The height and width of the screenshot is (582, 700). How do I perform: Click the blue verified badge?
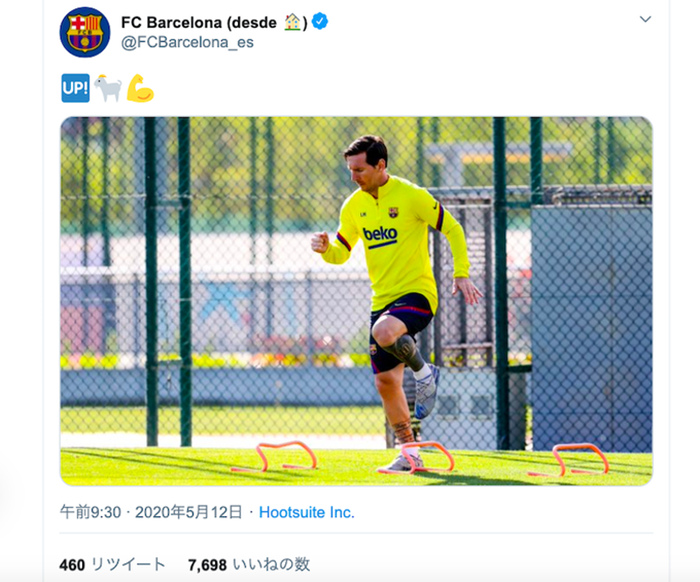pos(320,21)
